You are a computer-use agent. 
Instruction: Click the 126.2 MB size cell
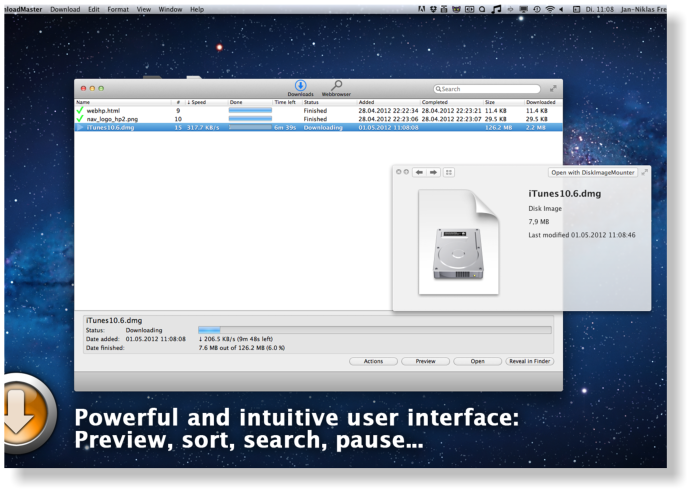498,127
